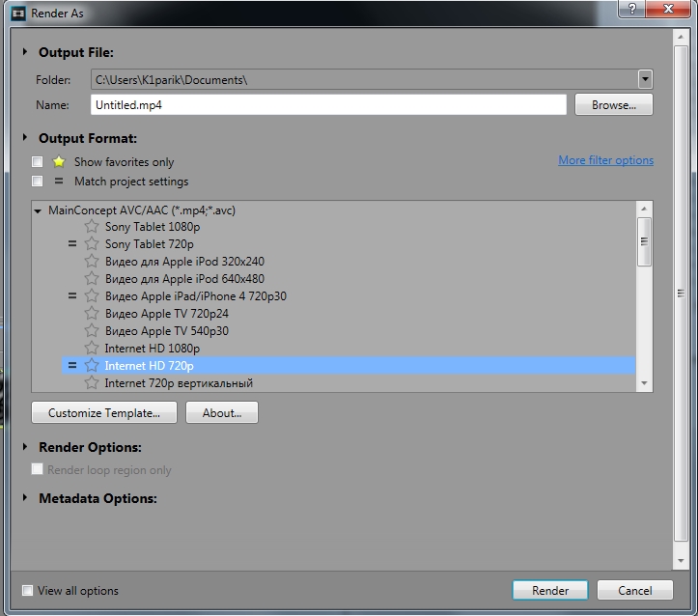Viewport: 698px width, 616px height.
Task: Select Видео Apple TV 540p30 template
Action: point(167,331)
